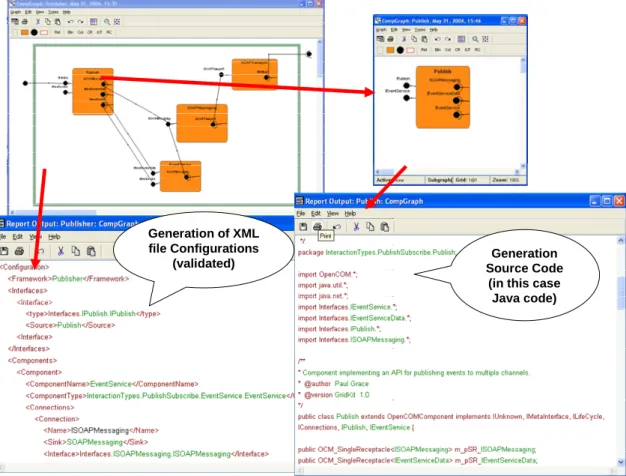
Task: Click Paste icon in Publisher CompGraph window
Action: click(57, 22)
